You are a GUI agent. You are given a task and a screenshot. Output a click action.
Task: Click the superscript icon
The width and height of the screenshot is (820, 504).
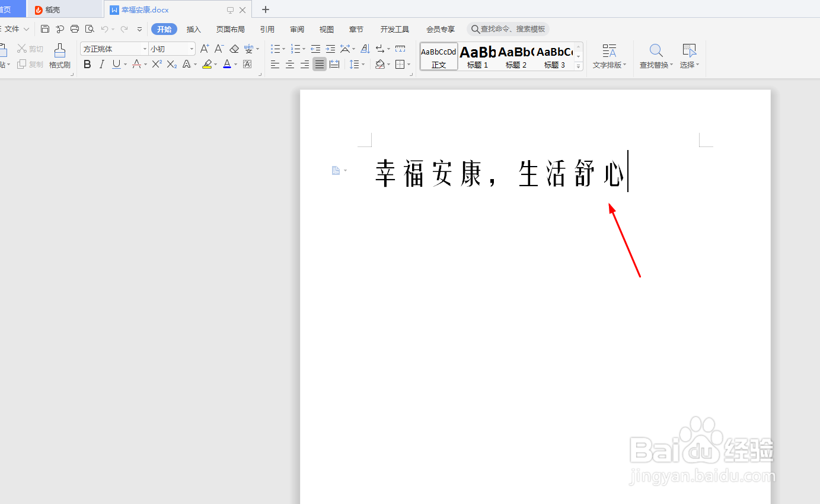click(x=155, y=64)
